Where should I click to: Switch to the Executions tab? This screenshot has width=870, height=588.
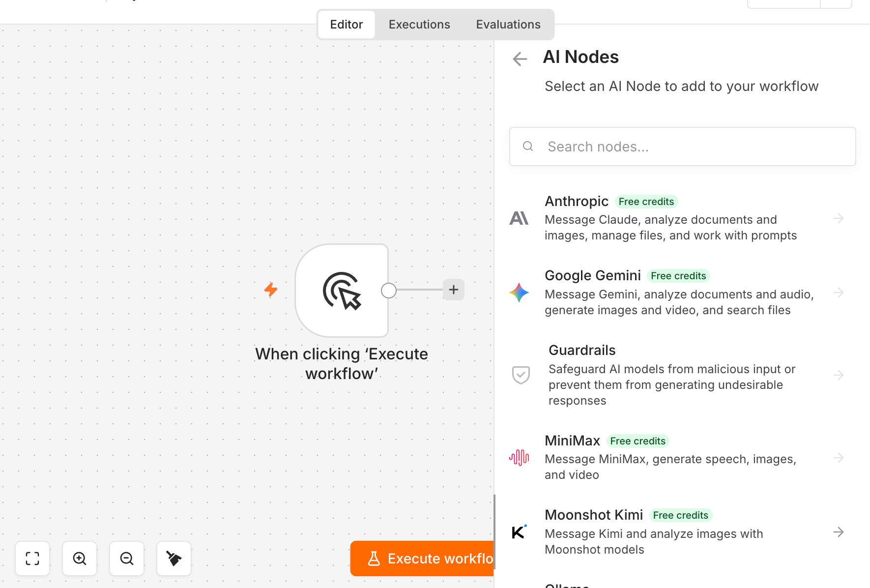tap(419, 25)
